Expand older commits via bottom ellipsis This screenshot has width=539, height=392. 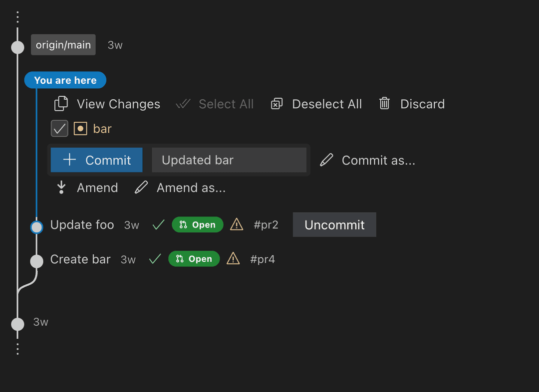pos(17,349)
